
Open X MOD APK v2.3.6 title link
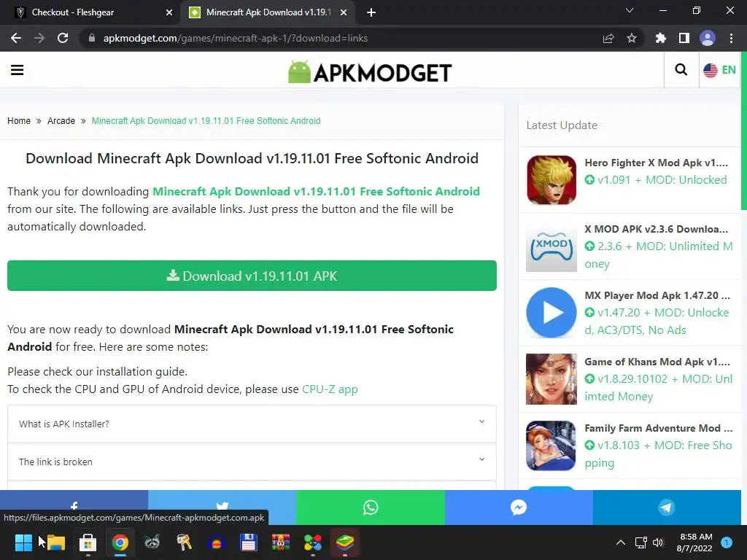(x=656, y=229)
